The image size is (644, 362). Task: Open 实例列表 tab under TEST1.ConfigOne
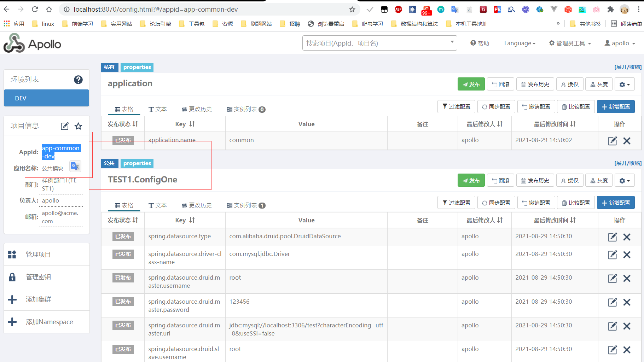click(246, 205)
